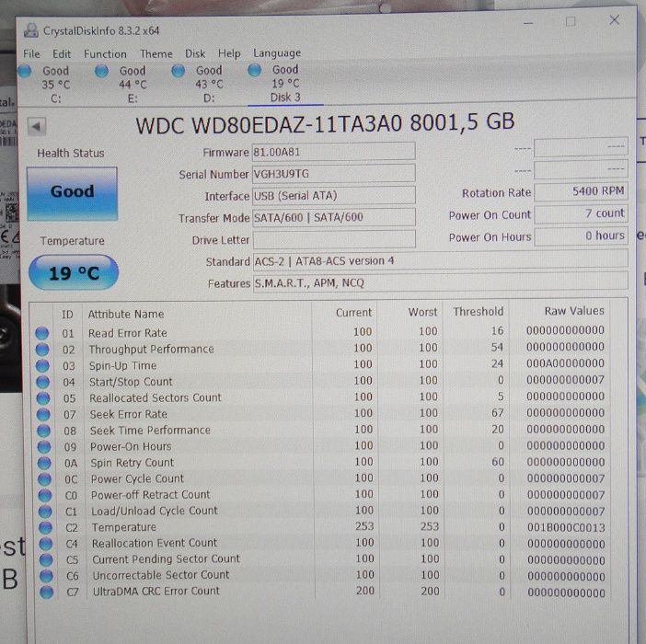
Task: Click the Interface field USB (Serial ATA)
Action: coord(333,195)
